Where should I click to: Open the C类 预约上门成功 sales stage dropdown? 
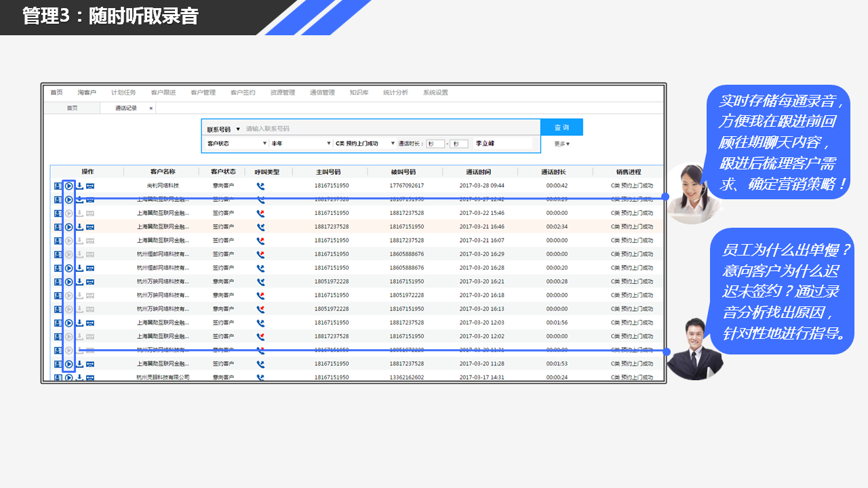pyautogui.click(x=365, y=144)
